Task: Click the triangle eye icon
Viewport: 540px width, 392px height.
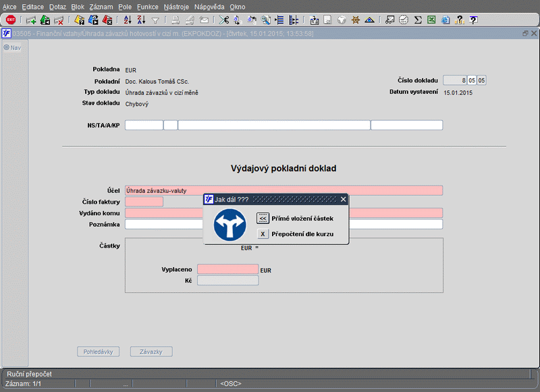Action: tap(369, 20)
